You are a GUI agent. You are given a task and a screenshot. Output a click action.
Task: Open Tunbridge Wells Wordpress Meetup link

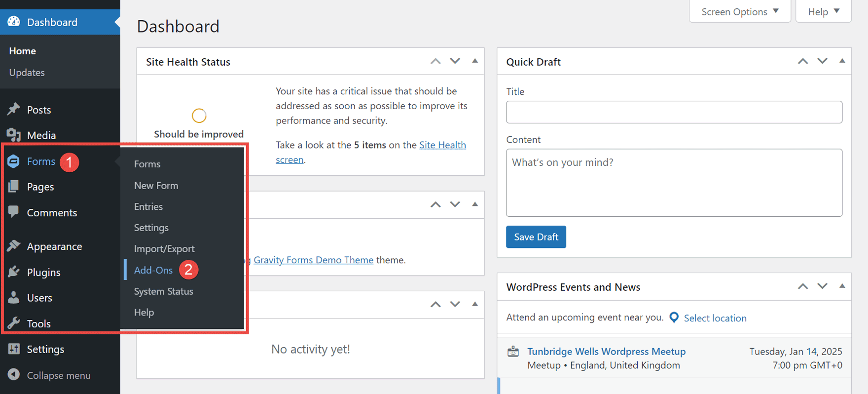tap(607, 352)
